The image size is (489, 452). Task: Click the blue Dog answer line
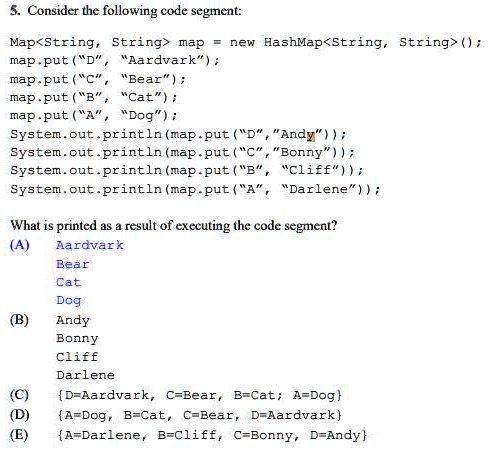68,301
